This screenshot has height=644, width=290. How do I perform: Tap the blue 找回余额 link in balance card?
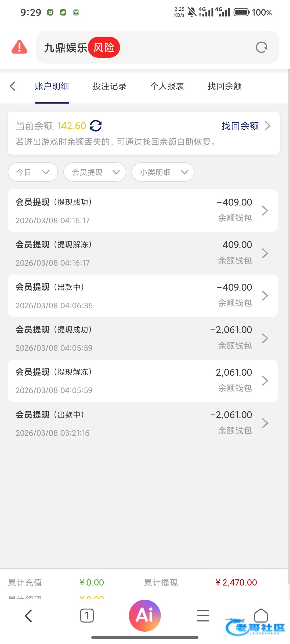point(240,126)
